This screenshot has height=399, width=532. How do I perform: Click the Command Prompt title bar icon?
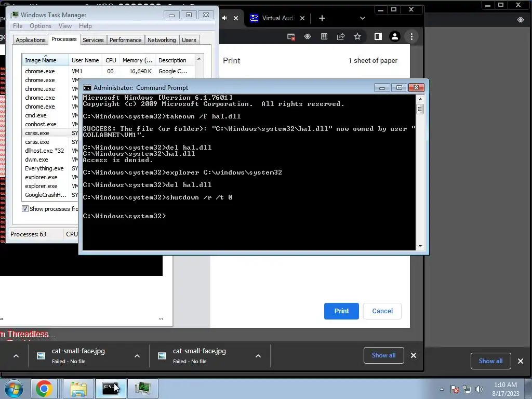click(x=87, y=87)
